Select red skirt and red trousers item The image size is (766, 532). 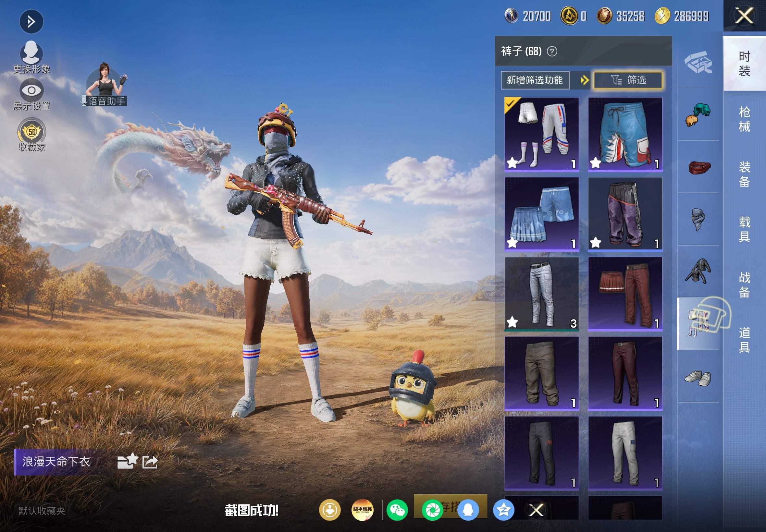(x=625, y=294)
